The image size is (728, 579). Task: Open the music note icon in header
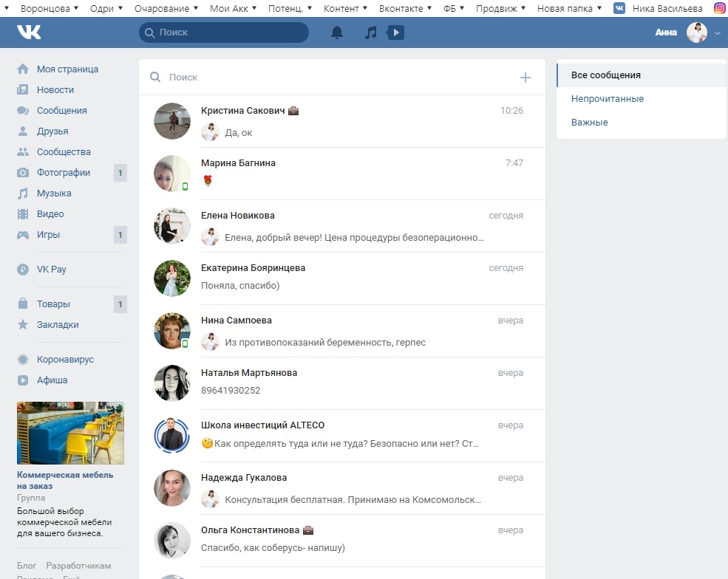370,32
